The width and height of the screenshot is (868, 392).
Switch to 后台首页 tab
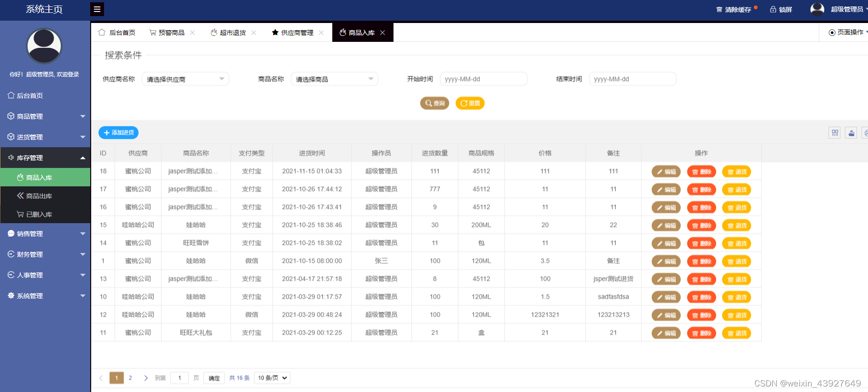pos(117,32)
